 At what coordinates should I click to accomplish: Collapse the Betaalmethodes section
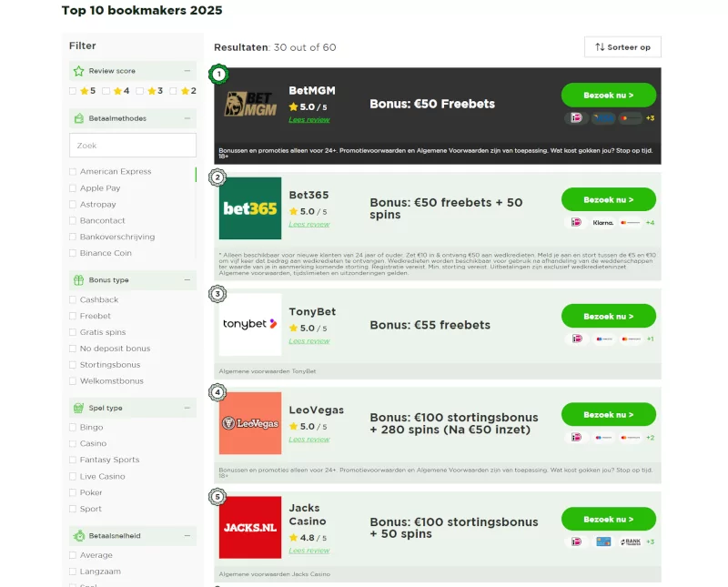[x=187, y=118]
